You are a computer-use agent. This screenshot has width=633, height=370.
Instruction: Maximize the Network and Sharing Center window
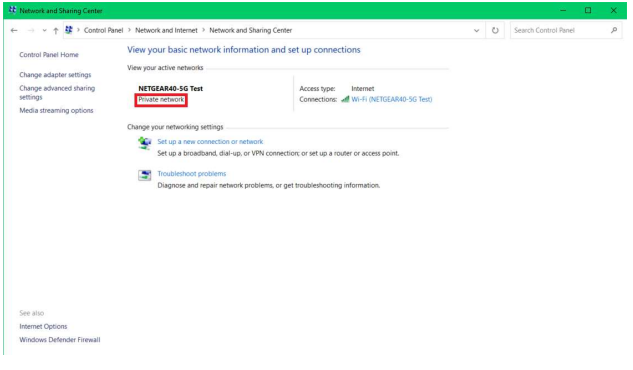coord(588,10)
